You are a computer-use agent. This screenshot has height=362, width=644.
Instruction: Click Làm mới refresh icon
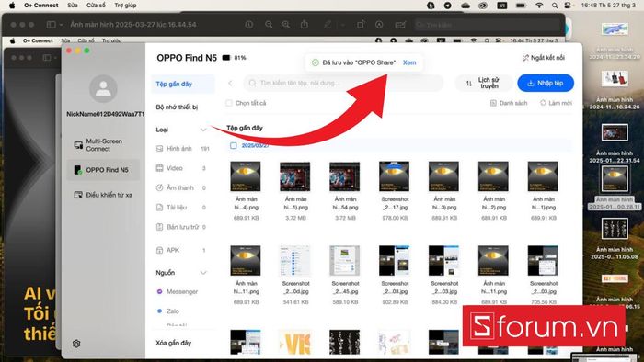tap(543, 103)
